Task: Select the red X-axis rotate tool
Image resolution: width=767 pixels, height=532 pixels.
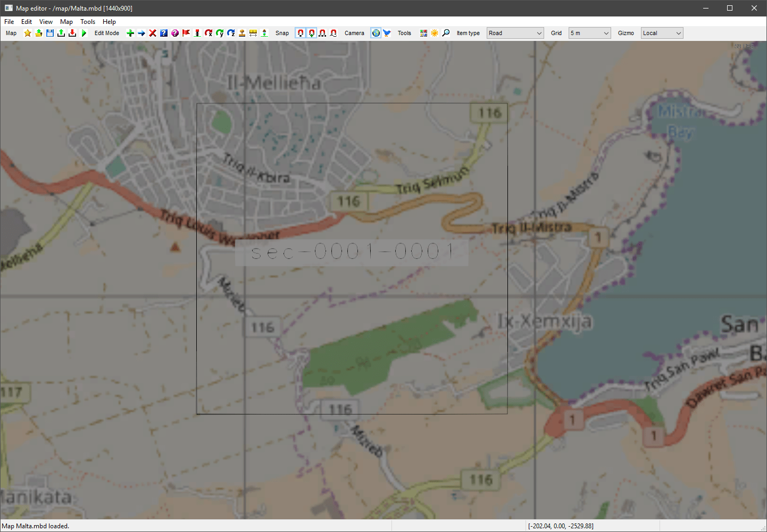Action: pyautogui.click(x=209, y=33)
